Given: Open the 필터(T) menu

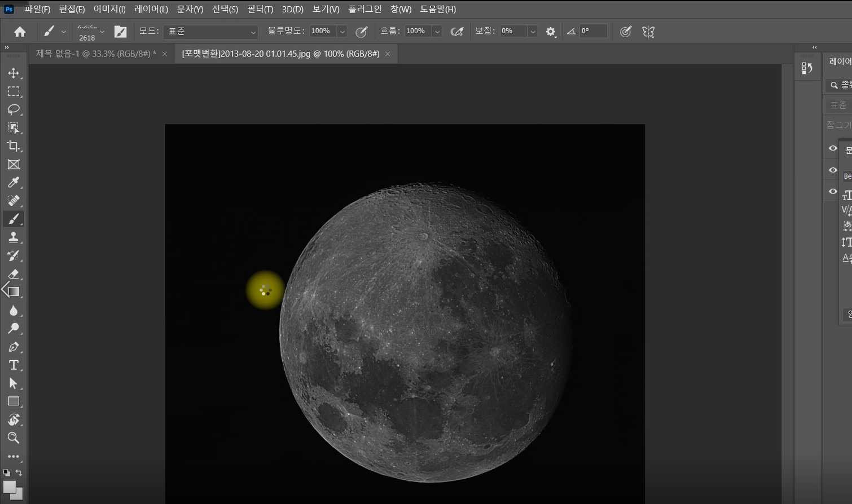Looking at the screenshot, I should point(260,9).
